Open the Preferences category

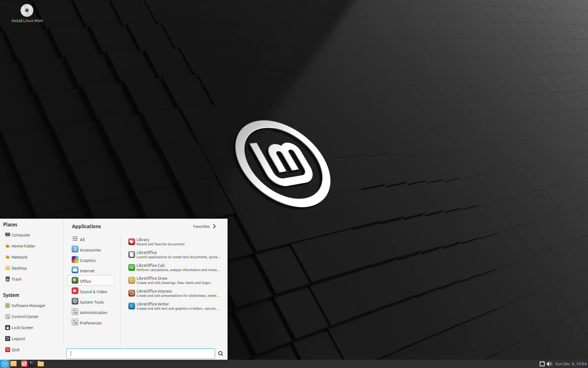point(90,323)
